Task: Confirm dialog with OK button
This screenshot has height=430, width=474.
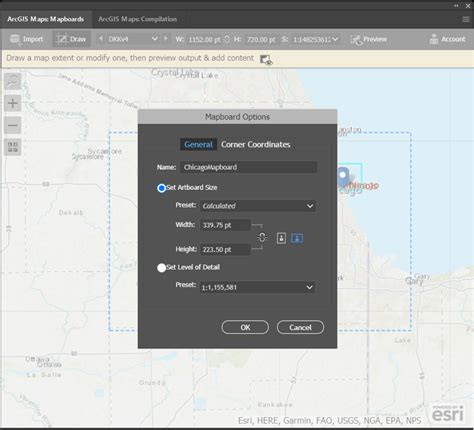Action: click(x=245, y=327)
